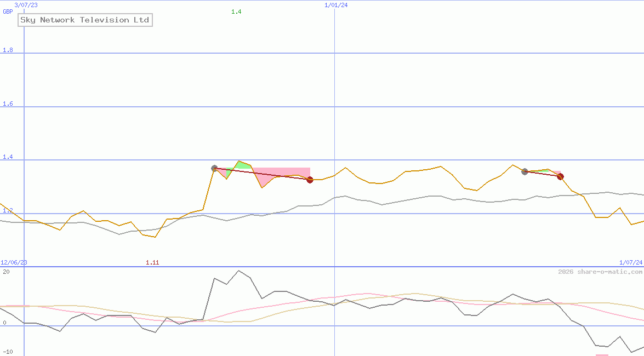Screen dimensions: 644x356
Task: Click the red 1.11 low value label
Action: 152,262
